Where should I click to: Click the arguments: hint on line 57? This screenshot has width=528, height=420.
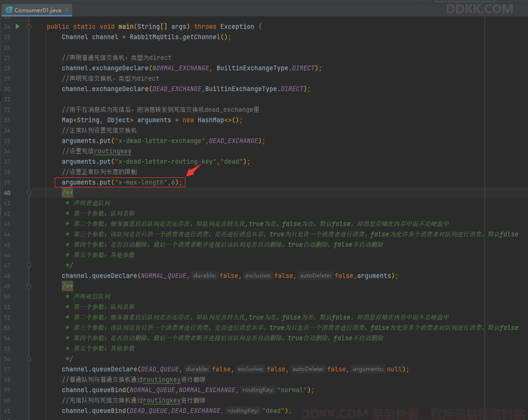tap(368, 369)
